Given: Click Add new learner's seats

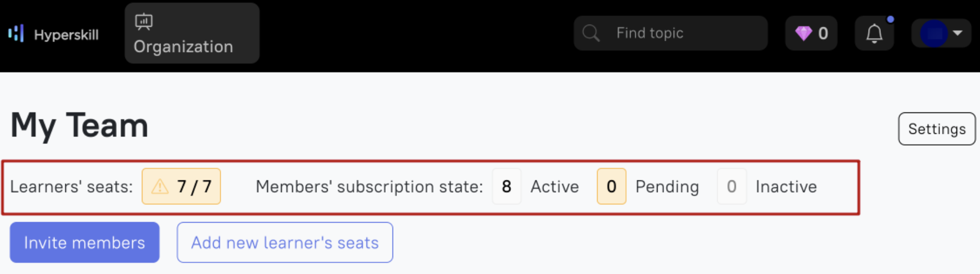Looking at the screenshot, I should coord(285,242).
